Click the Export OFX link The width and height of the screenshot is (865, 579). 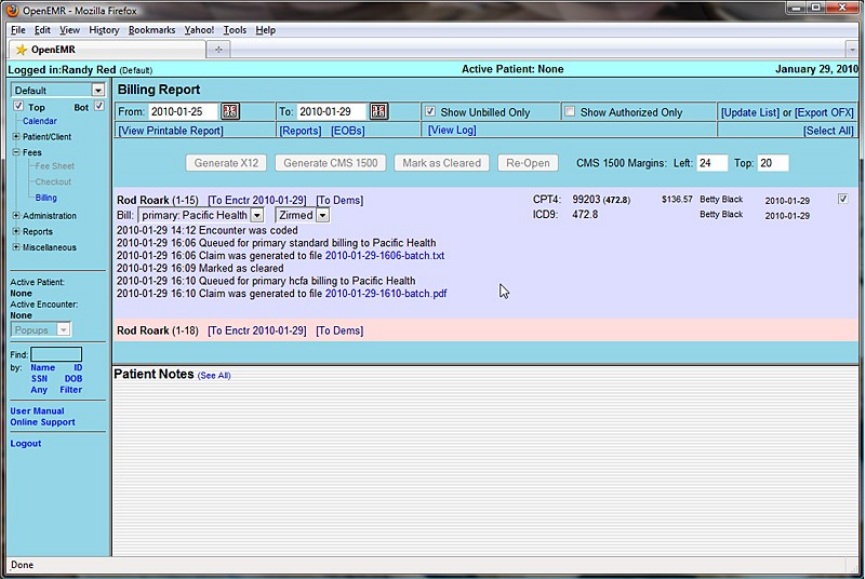(x=824, y=112)
